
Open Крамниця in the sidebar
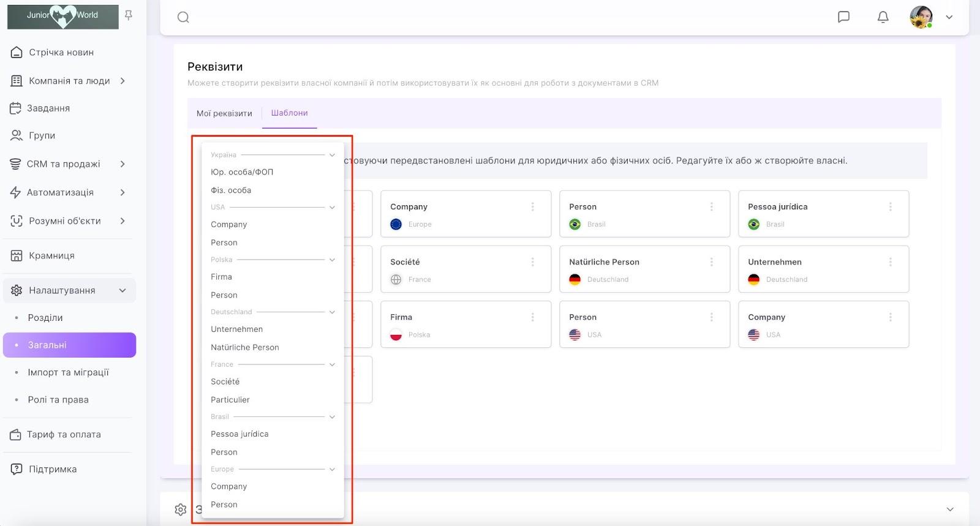point(51,255)
